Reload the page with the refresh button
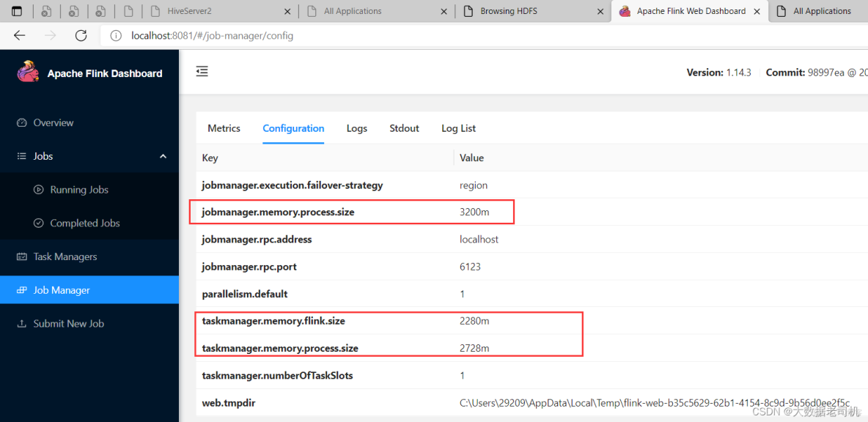Image resolution: width=868 pixels, height=422 pixels. tap(81, 35)
